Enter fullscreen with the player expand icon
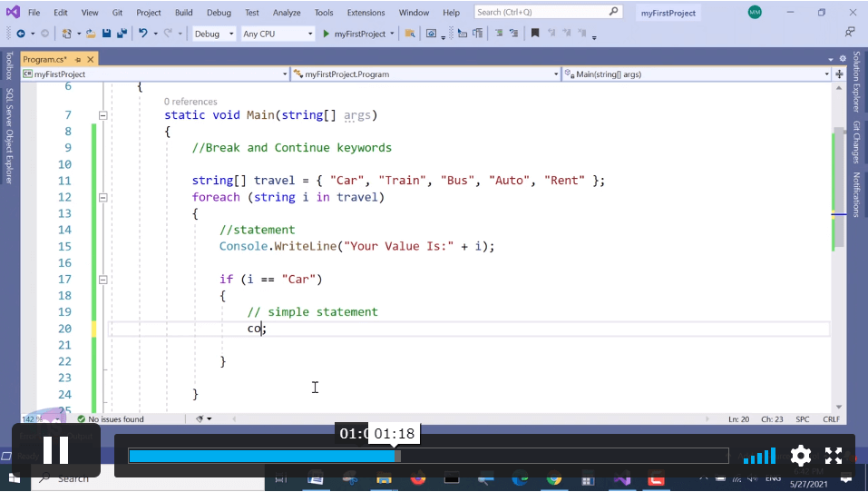 [834, 456]
